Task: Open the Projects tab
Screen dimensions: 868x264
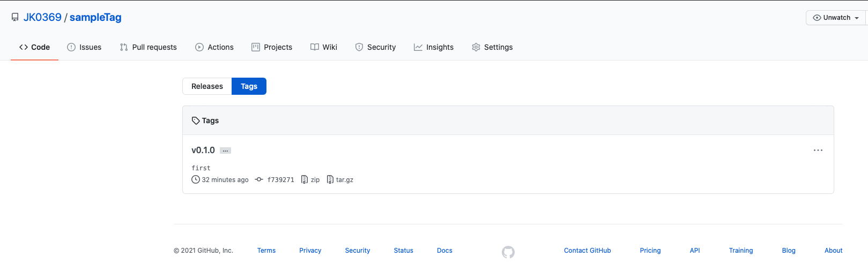Action: pos(272,47)
